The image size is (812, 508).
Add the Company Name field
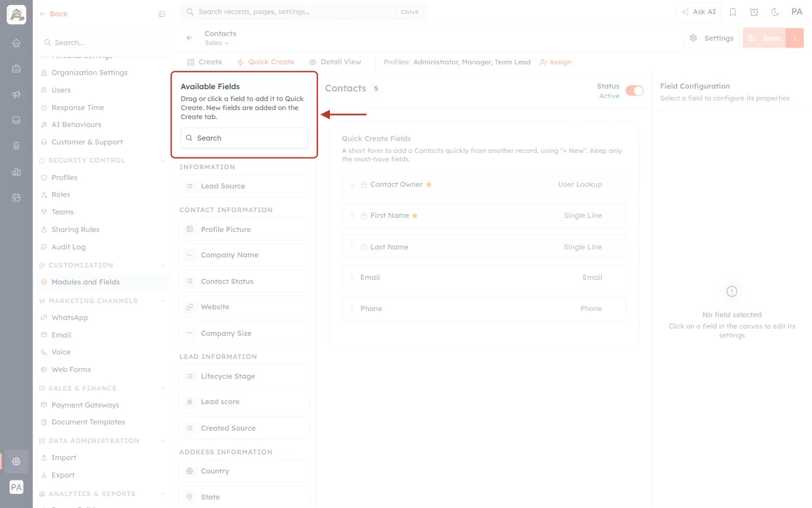pyautogui.click(x=244, y=255)
